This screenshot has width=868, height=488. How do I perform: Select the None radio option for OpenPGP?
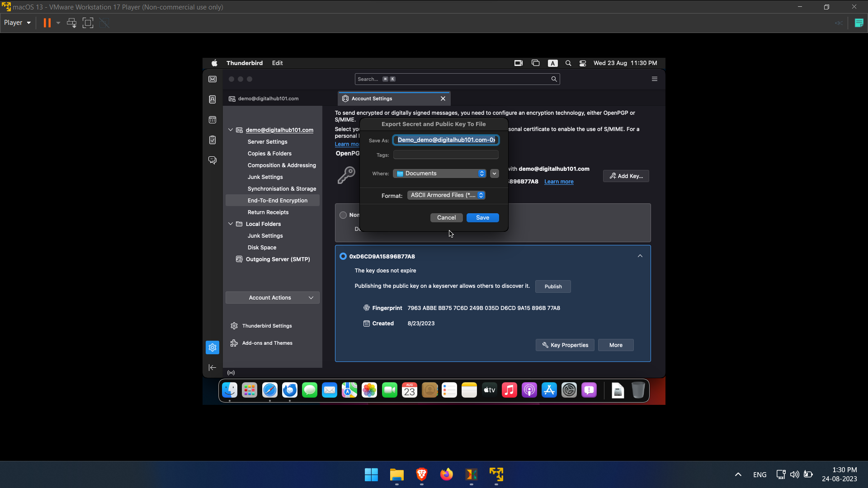[343, 215]
